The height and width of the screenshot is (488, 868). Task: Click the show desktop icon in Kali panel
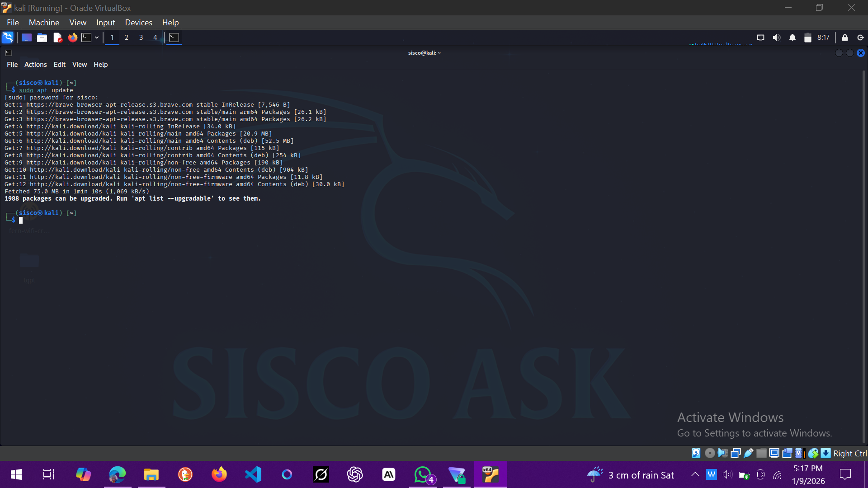(27, 38)
